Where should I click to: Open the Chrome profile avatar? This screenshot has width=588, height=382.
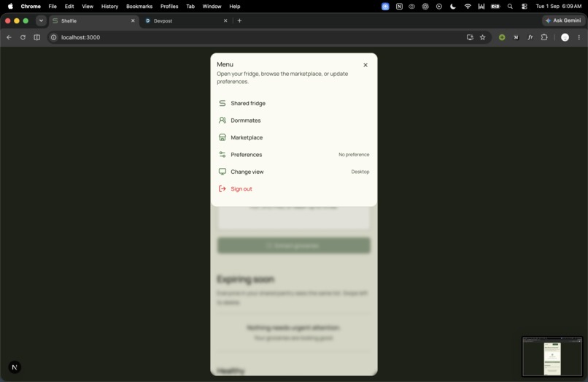pyautogui.click(x=565, y=37)
